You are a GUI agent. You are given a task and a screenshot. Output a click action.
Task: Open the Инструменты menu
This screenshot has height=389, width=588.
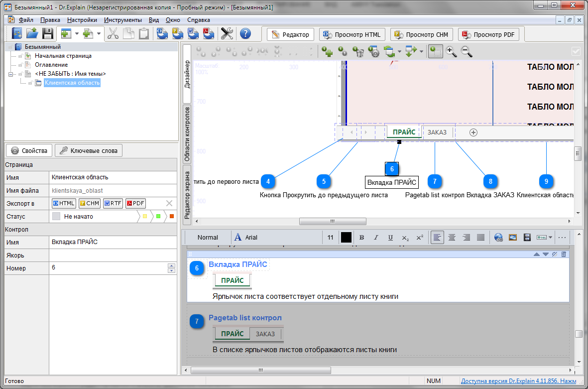point(123,20)
